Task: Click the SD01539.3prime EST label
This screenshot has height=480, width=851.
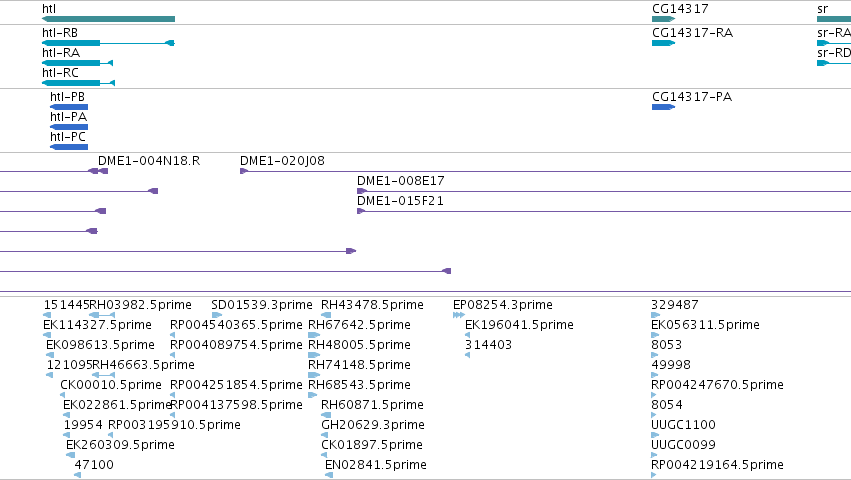Action: [262, 305]
